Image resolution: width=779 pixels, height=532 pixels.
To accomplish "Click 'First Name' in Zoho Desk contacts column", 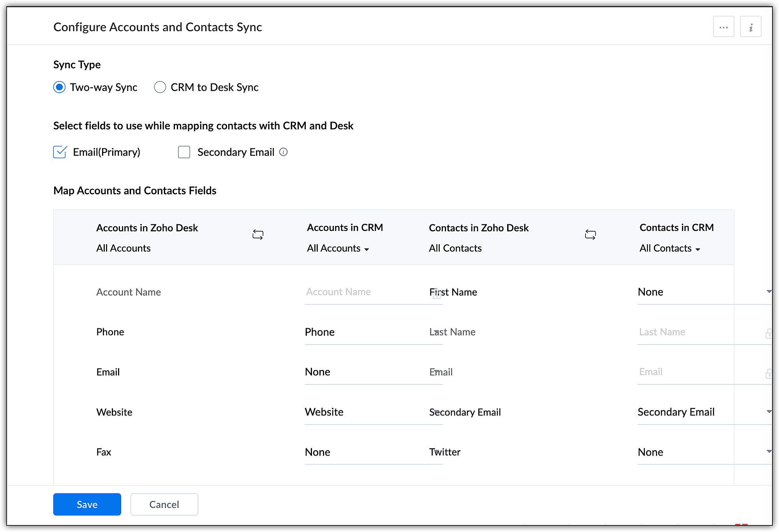I will click(453, 292).
